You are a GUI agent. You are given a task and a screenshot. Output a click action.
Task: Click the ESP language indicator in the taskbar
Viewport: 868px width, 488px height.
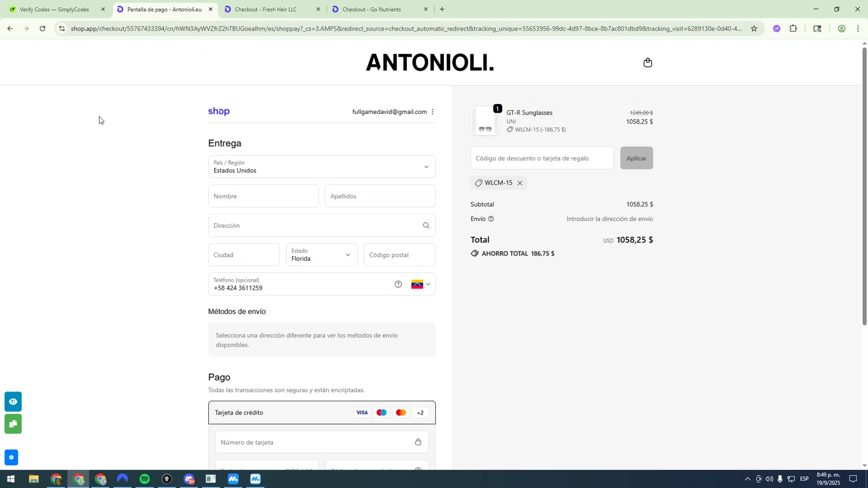click(804, 479)
